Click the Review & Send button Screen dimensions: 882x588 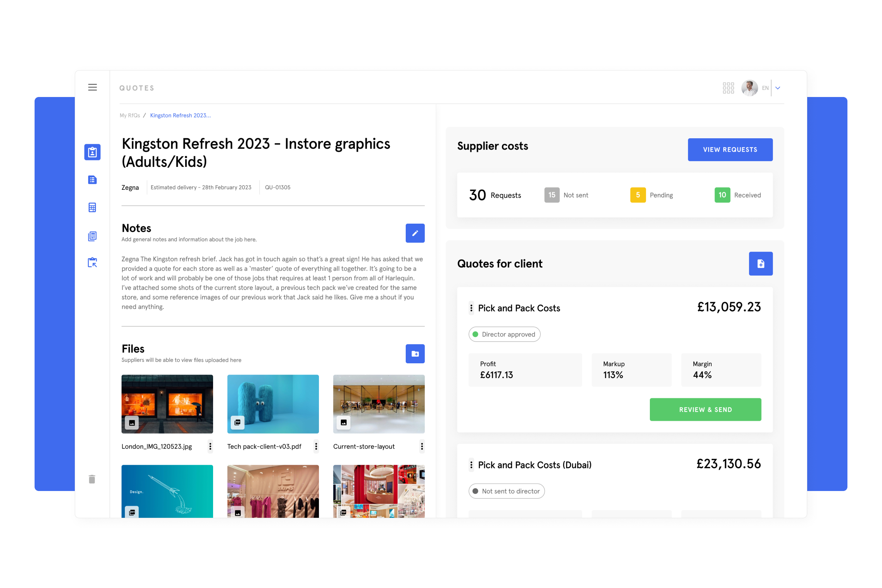pyautogui.click(x=705, y=410)
